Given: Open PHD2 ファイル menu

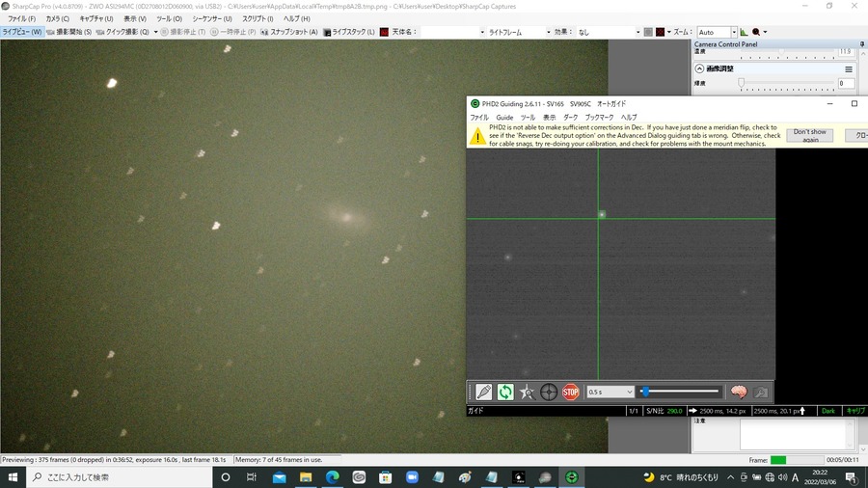Looking at the screenshot, I should click(x=478, y=118).
